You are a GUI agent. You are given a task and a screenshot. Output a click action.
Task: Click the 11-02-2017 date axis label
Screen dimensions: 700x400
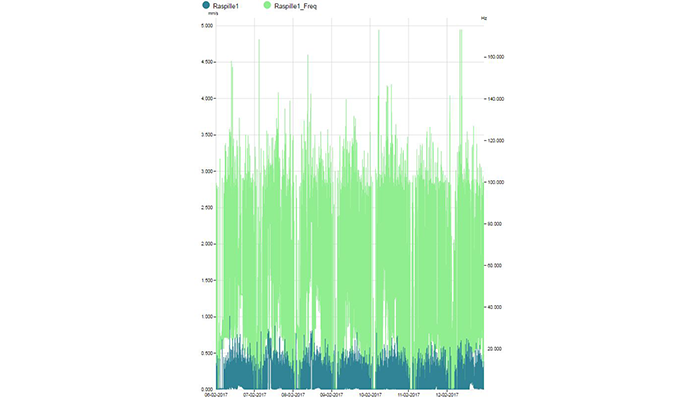click(x=408, y=394)
